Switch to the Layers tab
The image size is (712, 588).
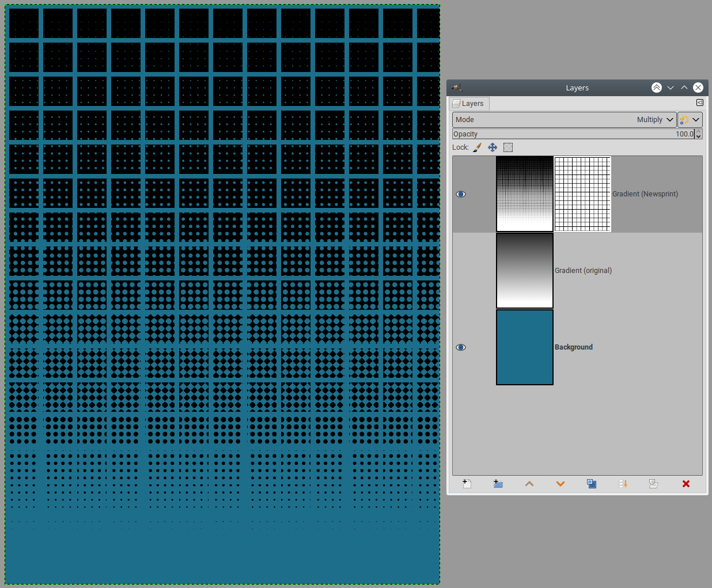pos(469,104)
